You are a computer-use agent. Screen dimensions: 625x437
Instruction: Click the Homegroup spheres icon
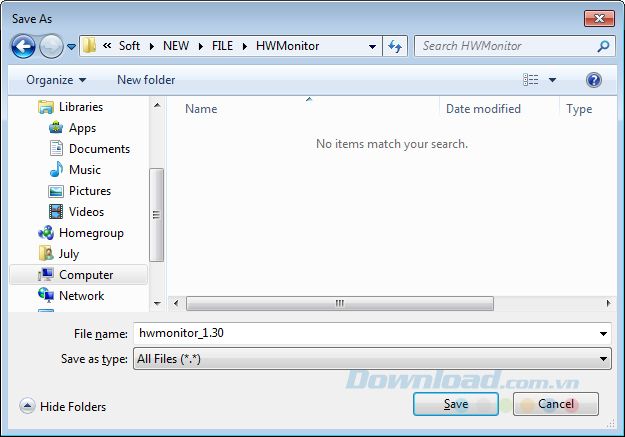click(x=46, y=233)
